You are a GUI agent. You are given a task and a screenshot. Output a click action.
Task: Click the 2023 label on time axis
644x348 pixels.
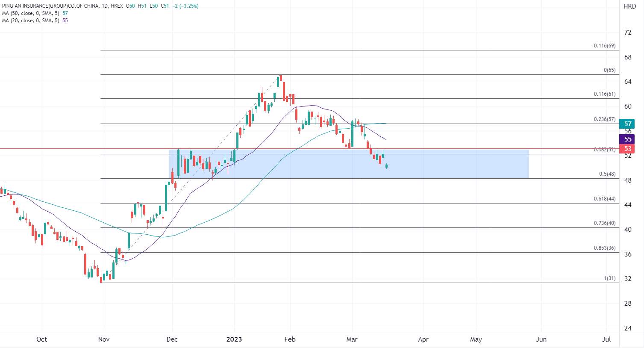coord(234,339)
